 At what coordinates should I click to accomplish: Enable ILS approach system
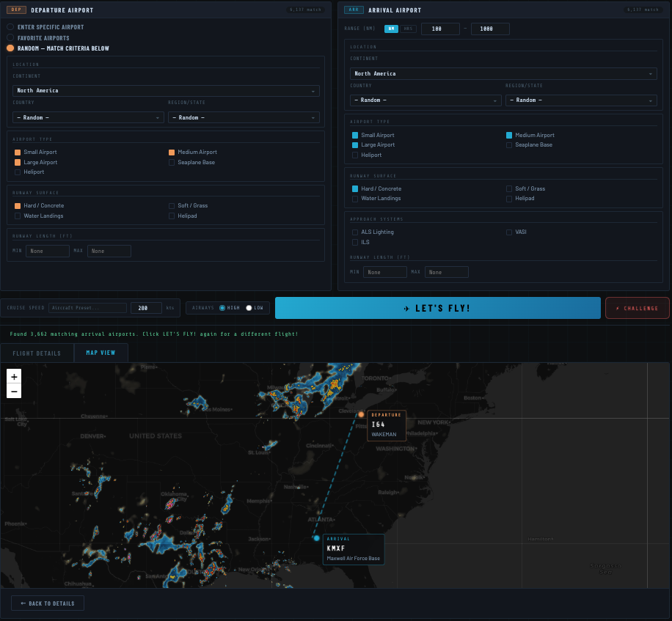click(x=355, y=242)
